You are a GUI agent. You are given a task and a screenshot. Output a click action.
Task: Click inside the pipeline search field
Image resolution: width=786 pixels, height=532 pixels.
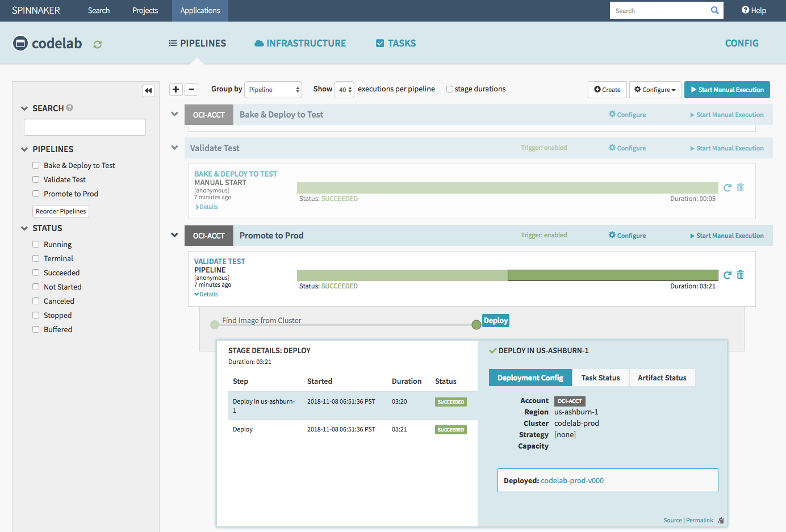84,127
